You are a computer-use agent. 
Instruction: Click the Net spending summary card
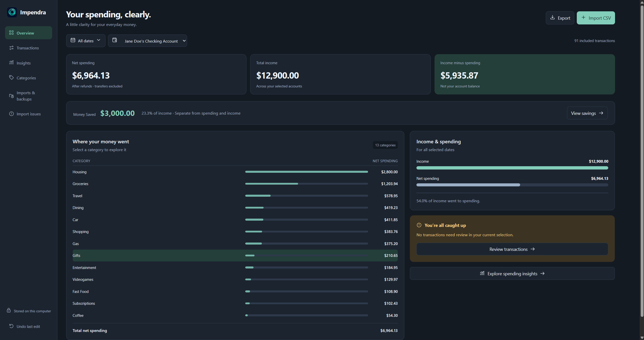click(x=156, y=74)
